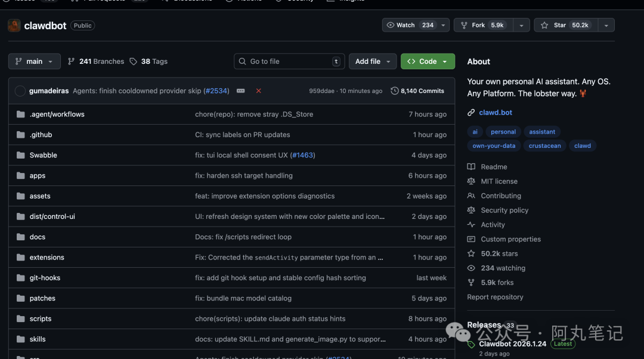Open 'Docs: fix /scripts redirect loop' commit

point(243,237)
